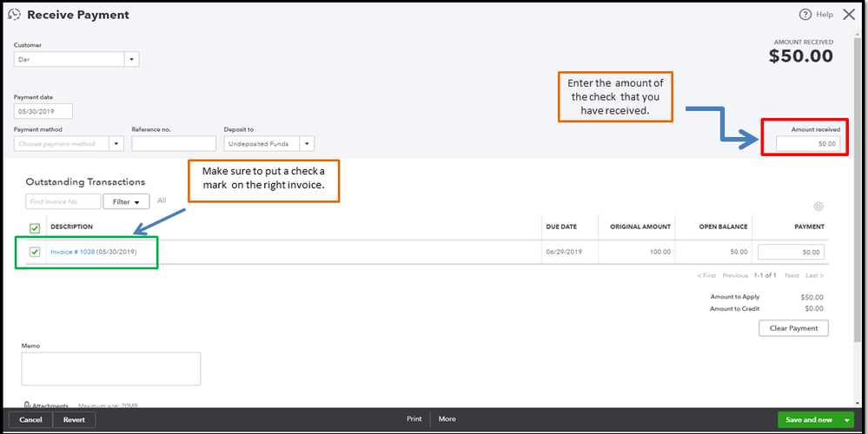Click the All filter label
This screenshot has width=868, height=434.
pos(162,201)
